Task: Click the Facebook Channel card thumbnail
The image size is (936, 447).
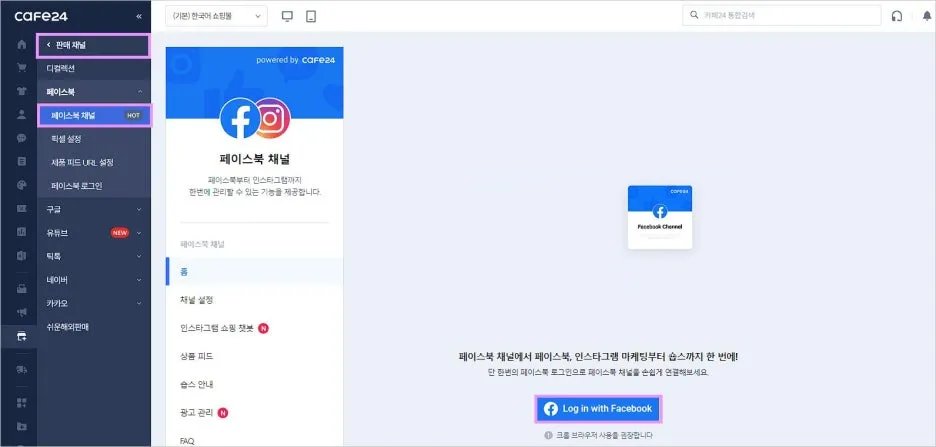Action: (x=660, y=217)
